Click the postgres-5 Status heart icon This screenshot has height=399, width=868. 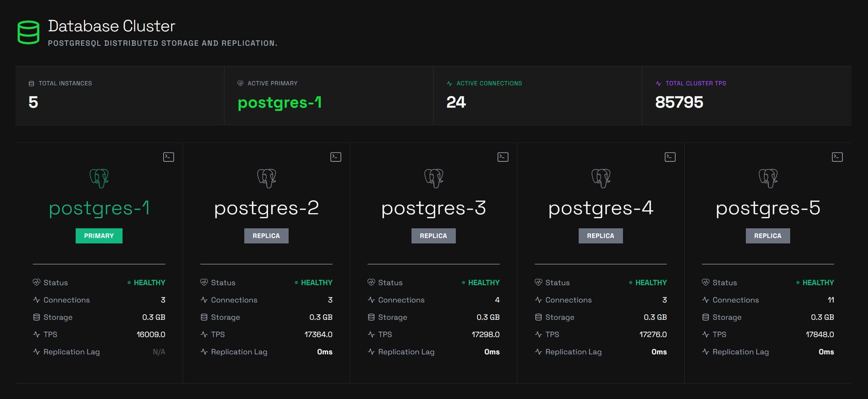[705, 282]
